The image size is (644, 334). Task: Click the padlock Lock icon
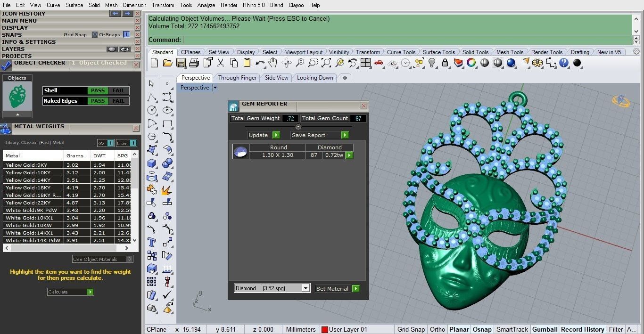point(445,63)
